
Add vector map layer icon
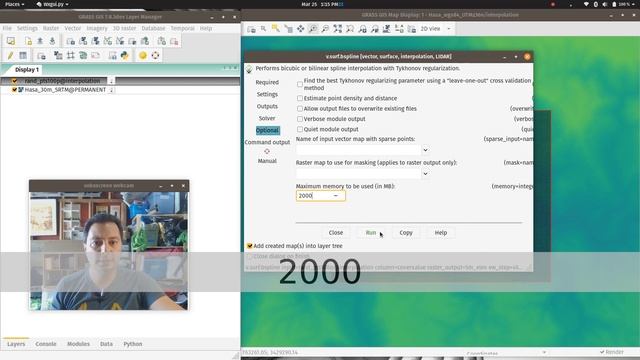tap(108, 41)
